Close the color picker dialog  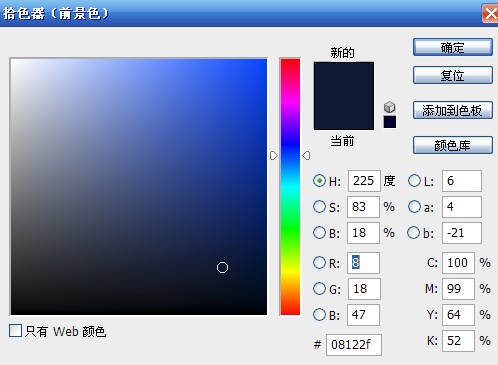(x=490, y=14)
